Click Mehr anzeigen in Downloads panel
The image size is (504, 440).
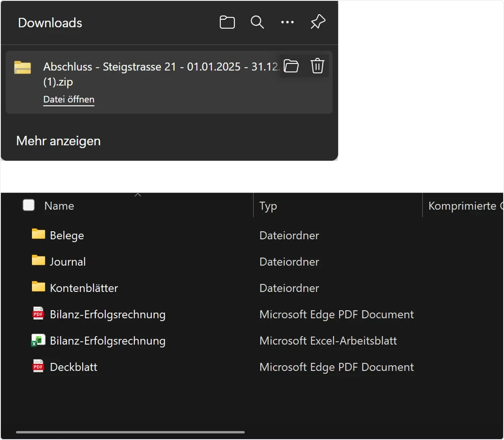tap(58, 141)
